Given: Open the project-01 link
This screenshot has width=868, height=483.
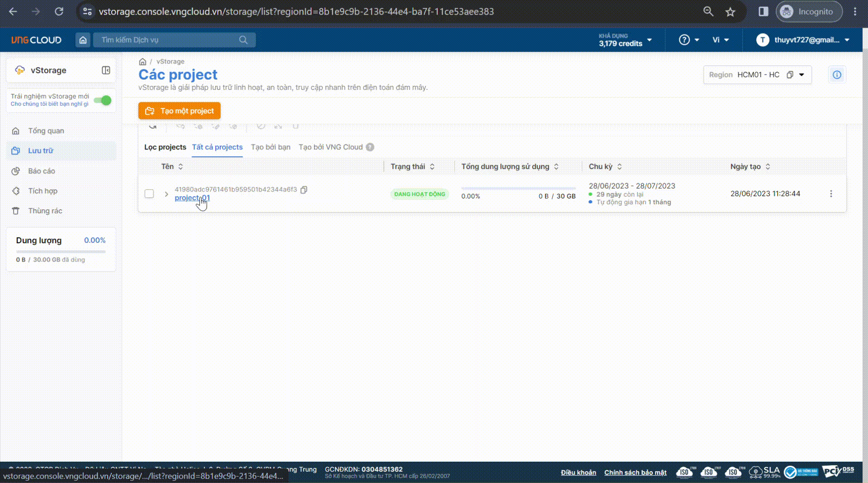Looking at the screenshot, I should [x=192, y=198].
